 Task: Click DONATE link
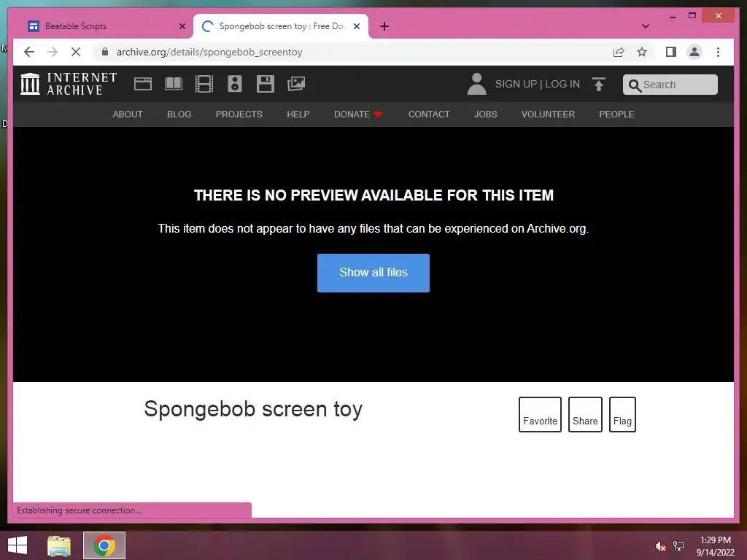(357, 114)
